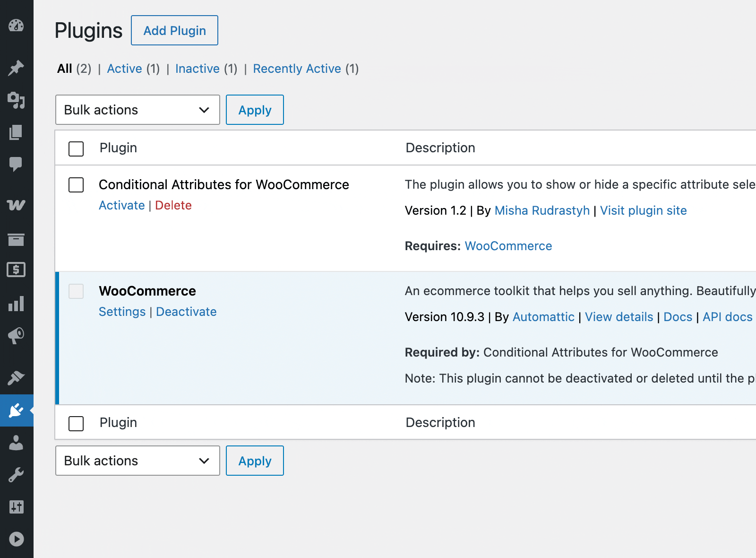Click the active Plugins plug icon

tap(16, 410)
